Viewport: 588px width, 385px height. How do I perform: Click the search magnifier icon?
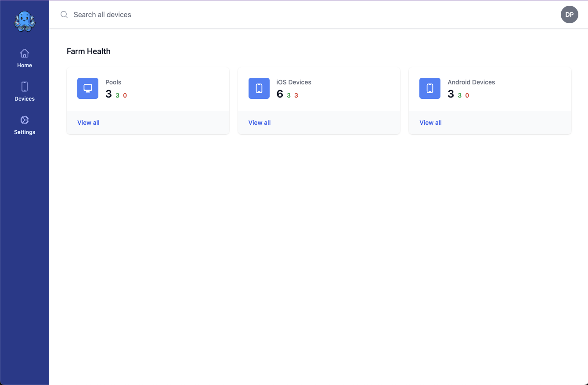pos(64,15)
